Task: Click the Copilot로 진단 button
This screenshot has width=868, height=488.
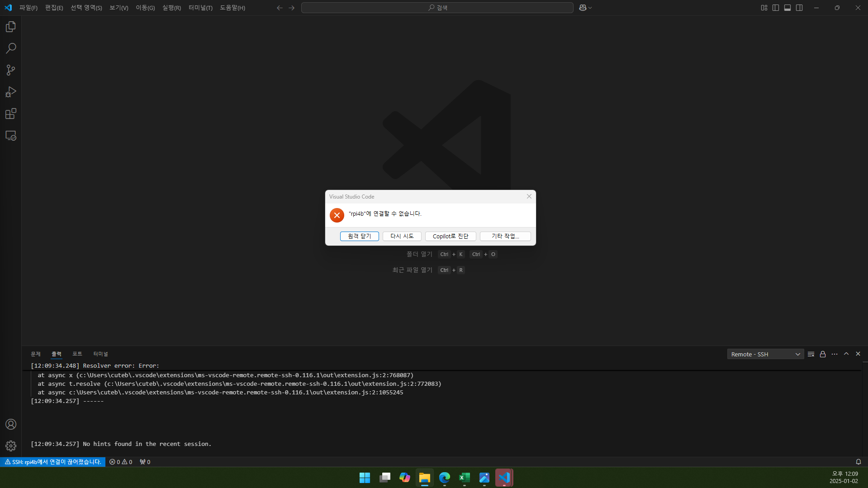Action: [451, 236]
